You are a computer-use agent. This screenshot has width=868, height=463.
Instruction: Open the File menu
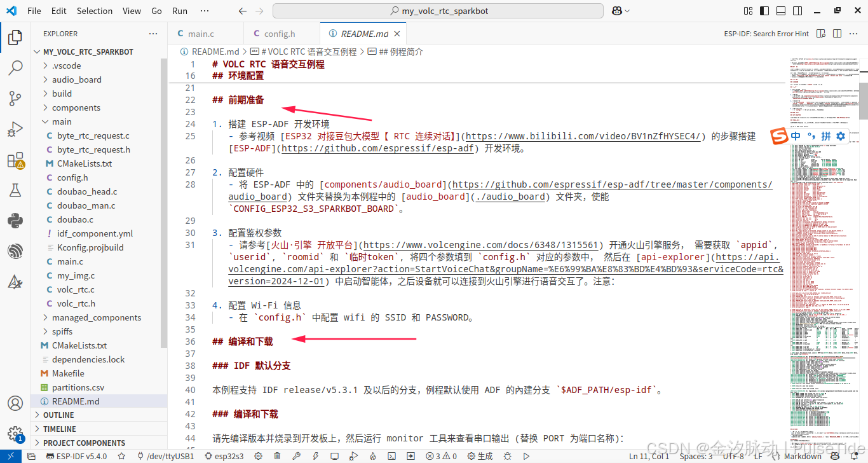34,11
